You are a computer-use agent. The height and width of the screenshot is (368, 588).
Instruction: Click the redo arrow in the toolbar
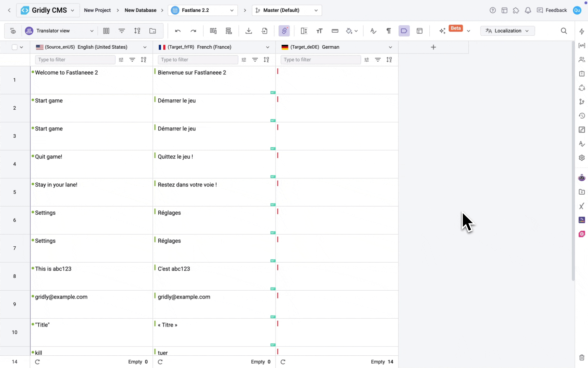(x=193, y=31)
